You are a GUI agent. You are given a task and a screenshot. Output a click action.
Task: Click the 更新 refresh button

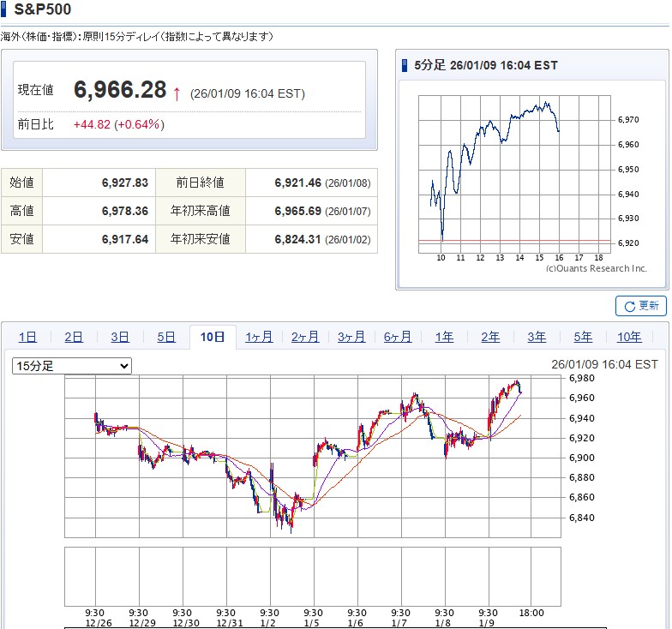point(641,306)
